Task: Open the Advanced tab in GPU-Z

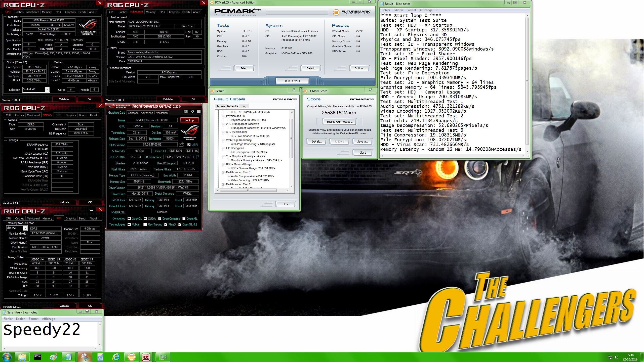Action: click(x=147, y=113)
